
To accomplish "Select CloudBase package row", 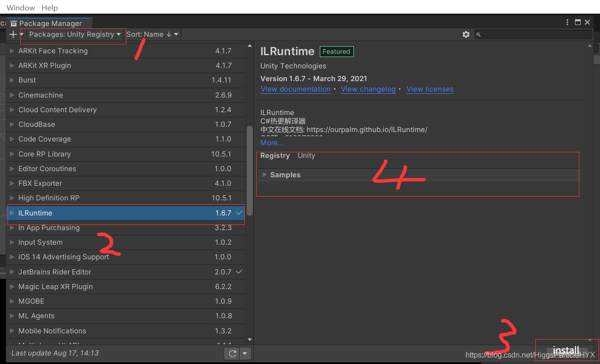I will coord(125,124).
